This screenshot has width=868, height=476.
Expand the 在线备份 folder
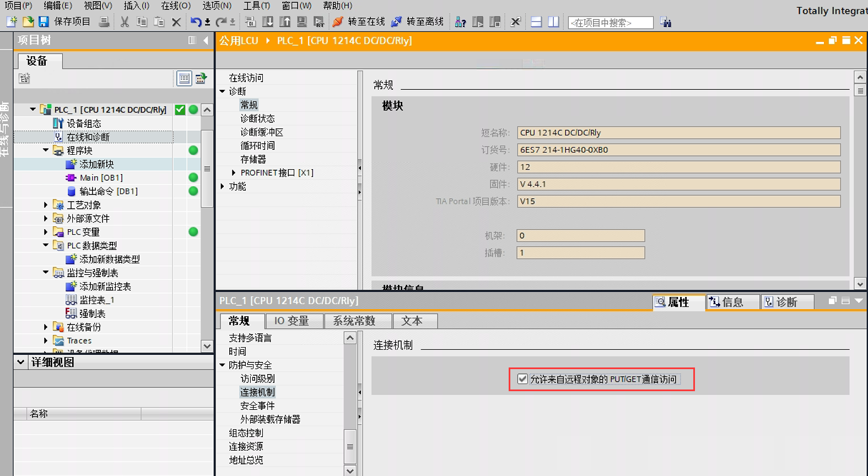tap(46, 327)
